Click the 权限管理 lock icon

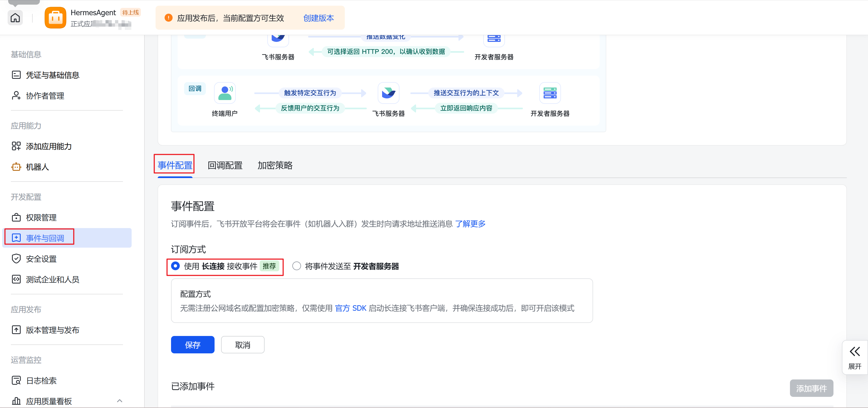click(16, 217)
